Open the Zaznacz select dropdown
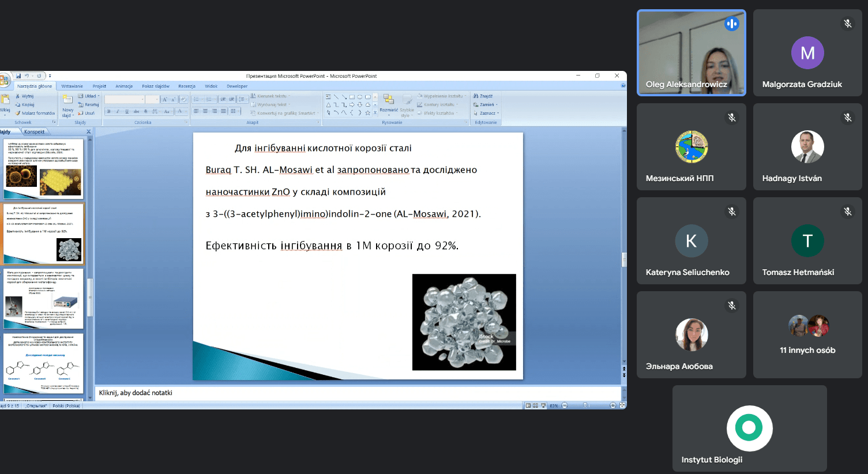The image size is (868, 474). click(486, 113)
